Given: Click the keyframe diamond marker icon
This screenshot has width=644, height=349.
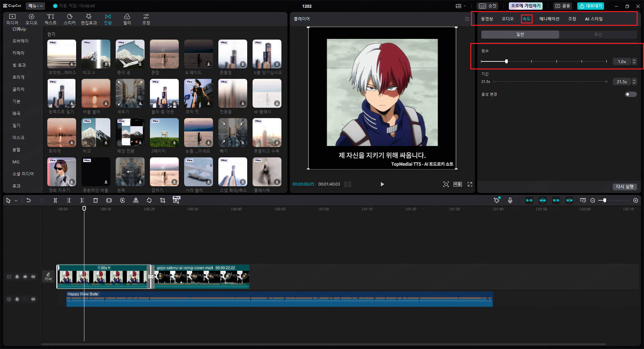Looking at the screenshot, I should coord(497,200).
